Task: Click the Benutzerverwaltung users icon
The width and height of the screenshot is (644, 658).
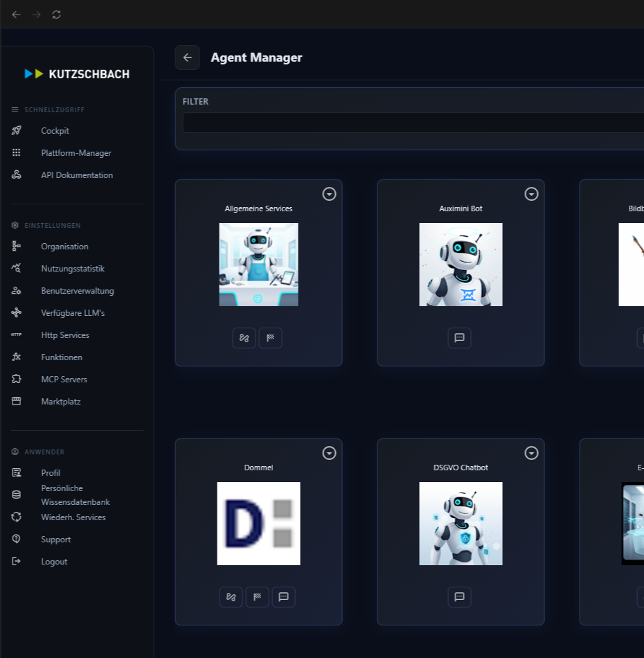Action: (17, 291)
